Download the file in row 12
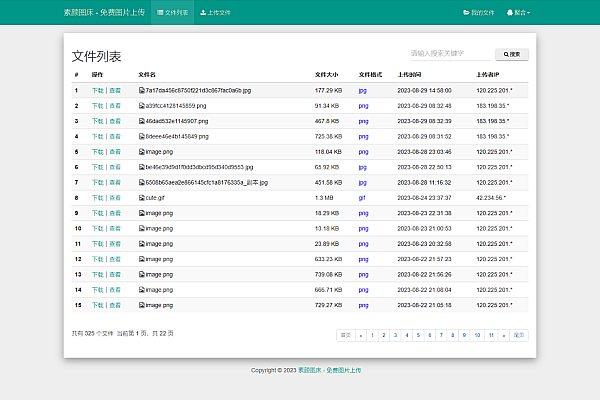This screenshot has width=600, height=400. point(98,259)
